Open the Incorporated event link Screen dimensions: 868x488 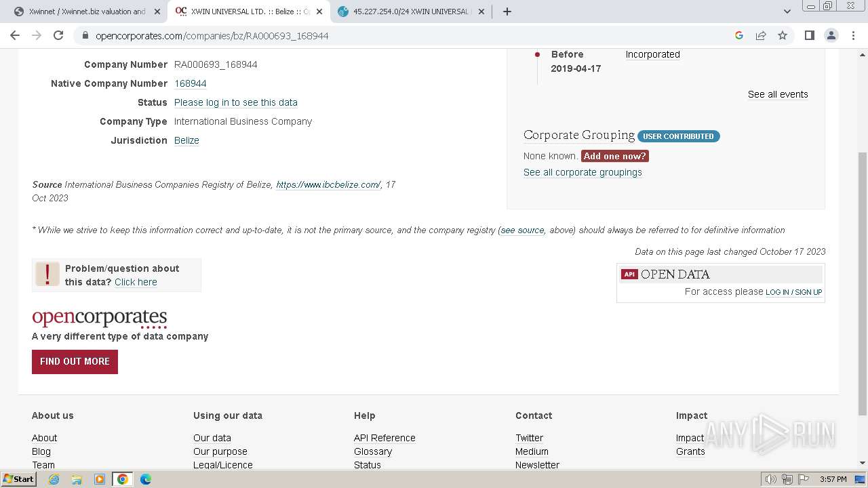(652, 54)
